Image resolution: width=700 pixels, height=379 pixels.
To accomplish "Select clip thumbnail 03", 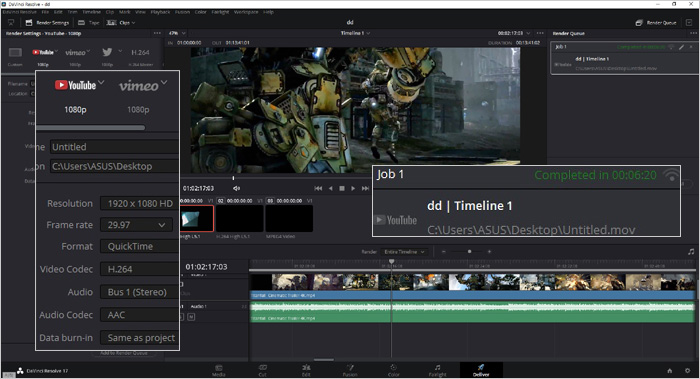I will (x=289, y=218).
